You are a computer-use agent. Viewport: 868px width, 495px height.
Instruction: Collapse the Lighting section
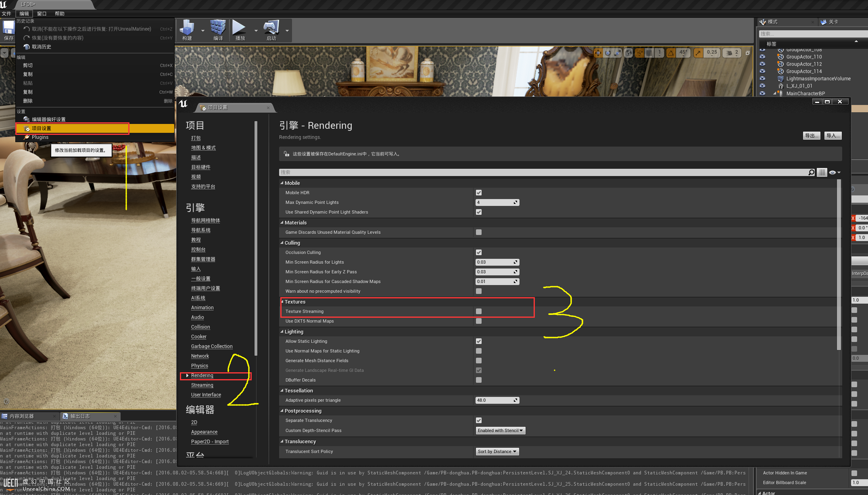[x=282, y=331]
